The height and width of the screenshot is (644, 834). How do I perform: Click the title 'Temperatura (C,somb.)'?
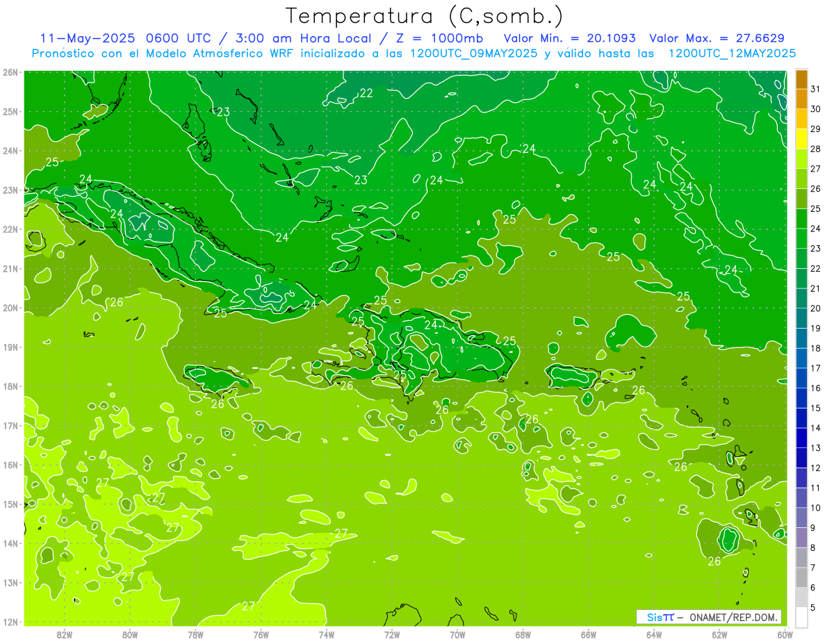[425, 17]
